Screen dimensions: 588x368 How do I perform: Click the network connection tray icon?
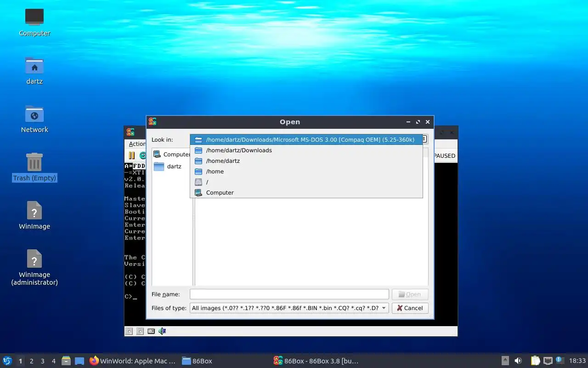pyautogui.click(x=548, y=361)
